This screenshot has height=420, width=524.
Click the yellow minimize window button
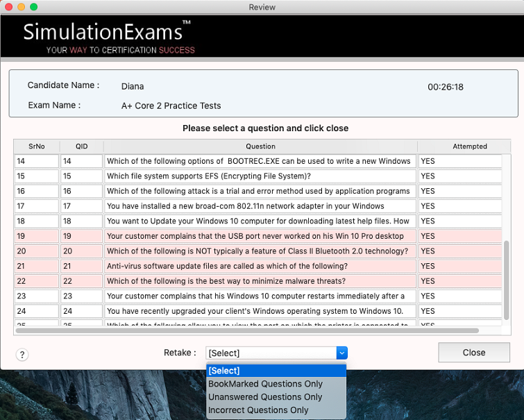[x=21, y=7]
